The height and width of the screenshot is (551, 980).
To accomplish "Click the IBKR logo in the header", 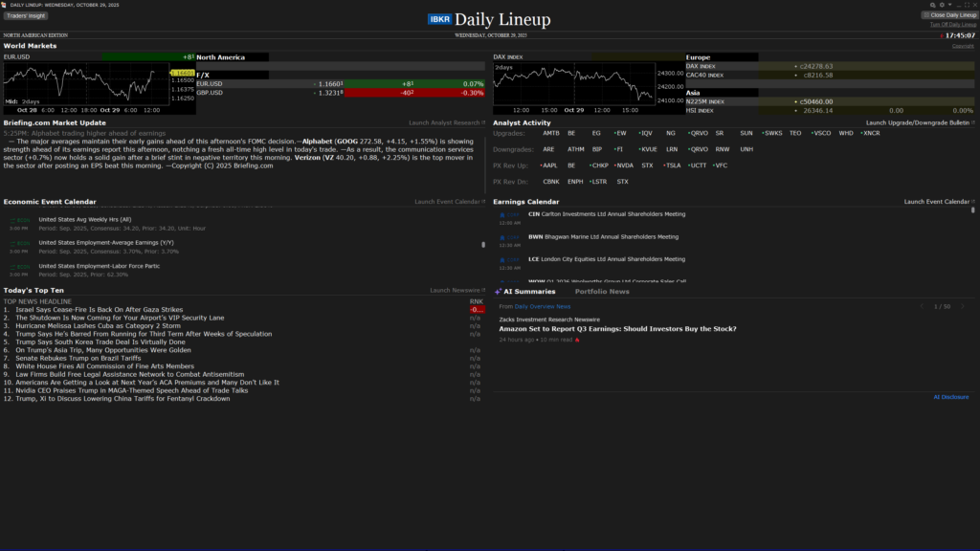I will [439, 19].
